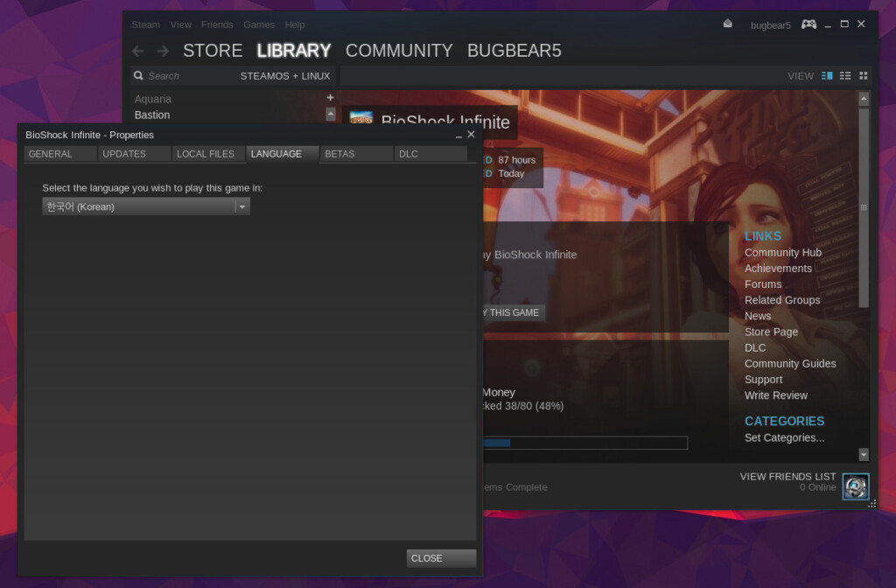896x588 pixels.
Task: Switch to the Local Files tab
Action: tap(208, 154)
